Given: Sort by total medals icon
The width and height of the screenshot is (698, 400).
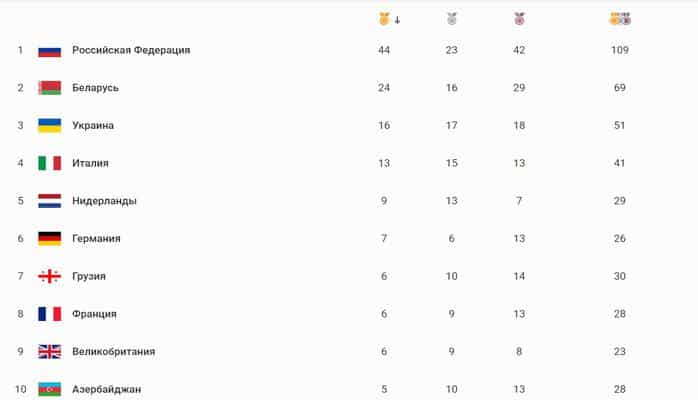Looking at the screenshot, I should coord(620,19).
